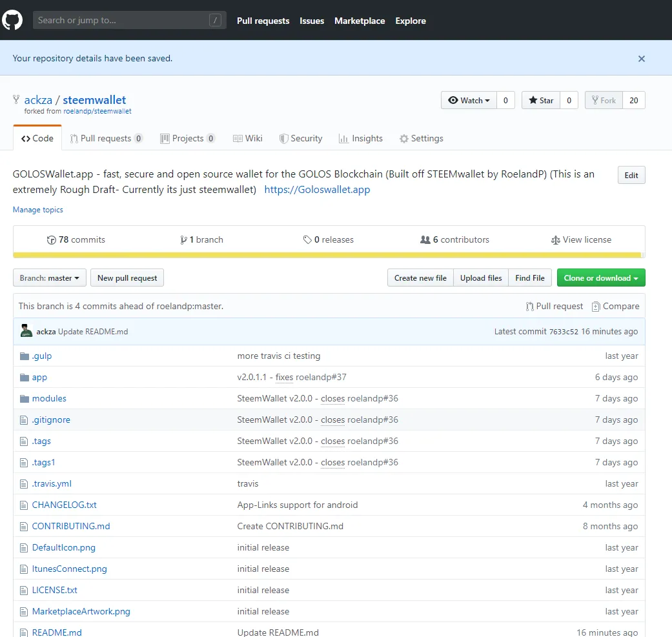Image resolution: width=672 pixels, height=637 pixels.
Task: Switch to the Code tab
Action: click(37, 138)
